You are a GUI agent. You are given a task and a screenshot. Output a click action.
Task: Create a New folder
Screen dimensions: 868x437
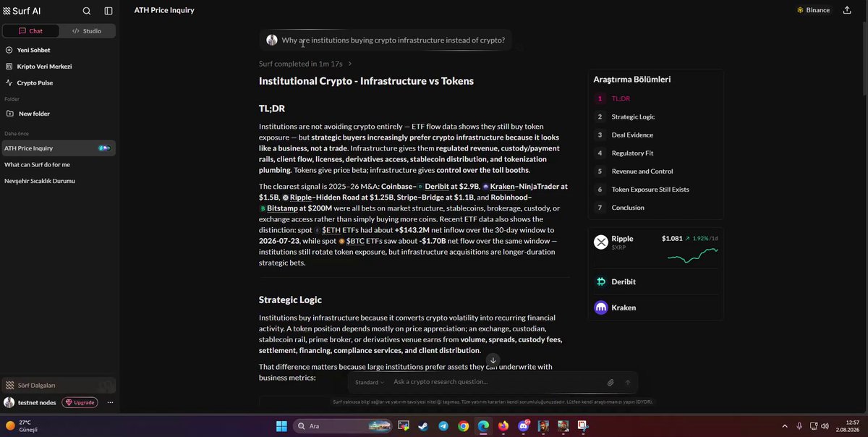tap(27, 114)
